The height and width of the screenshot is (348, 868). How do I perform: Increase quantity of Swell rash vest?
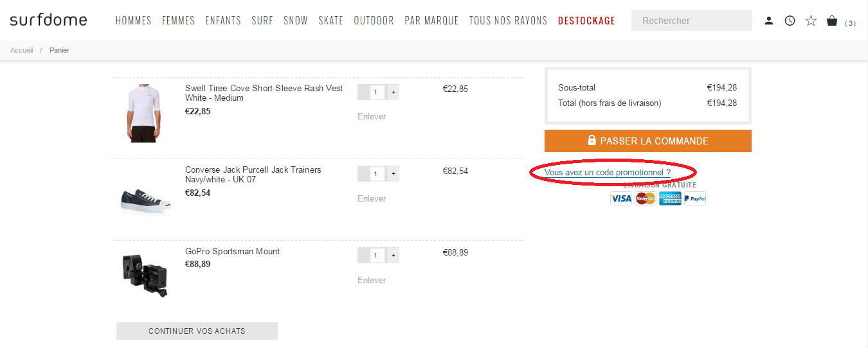(x=393, y=92)
